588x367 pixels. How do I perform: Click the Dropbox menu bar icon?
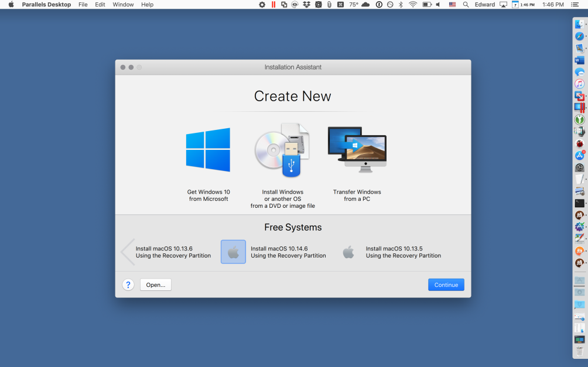point(306,5)
